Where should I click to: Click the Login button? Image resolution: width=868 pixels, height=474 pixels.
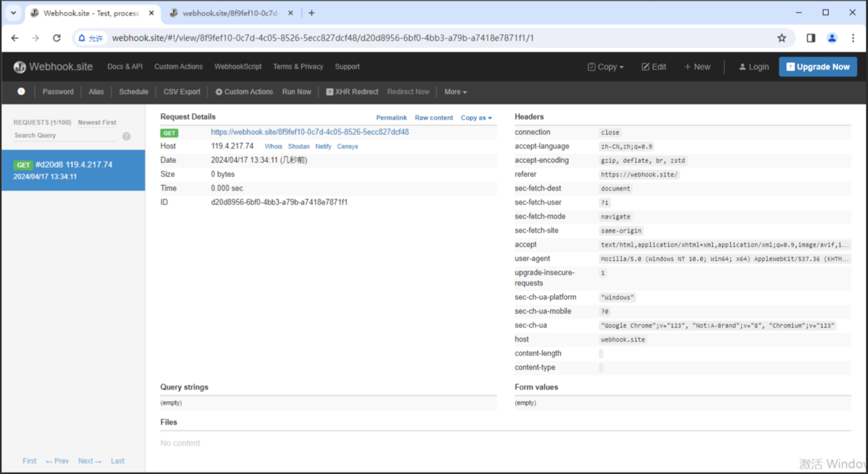[x=754, y=67]
